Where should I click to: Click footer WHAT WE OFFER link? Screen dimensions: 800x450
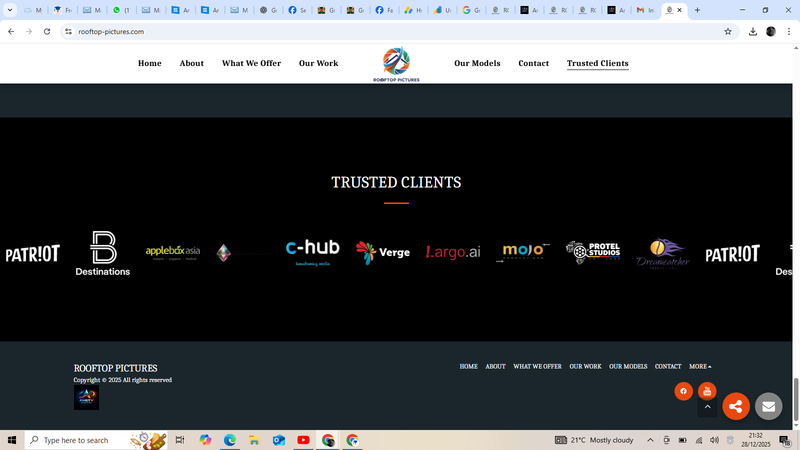pyautogui.click(x=537, y=366)
